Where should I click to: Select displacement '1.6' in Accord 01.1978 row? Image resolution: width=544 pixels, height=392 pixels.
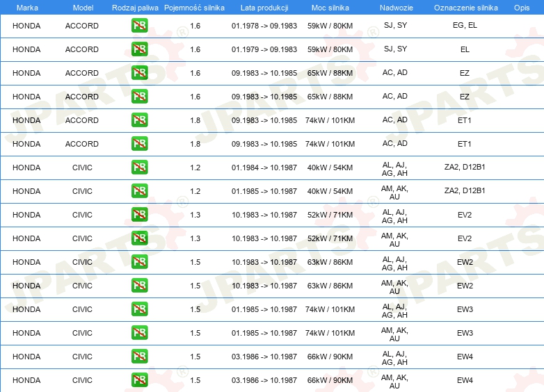pyautogui.click(x=195, y=26)
